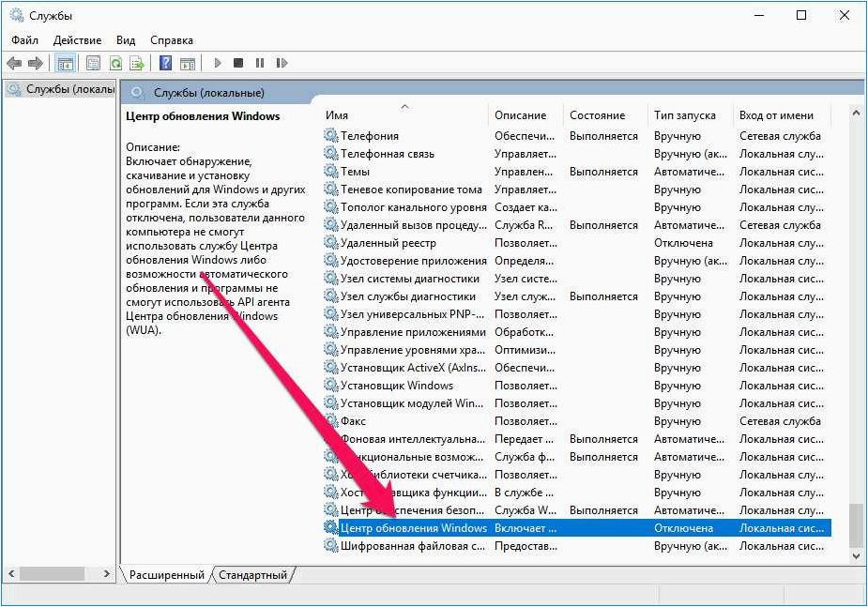Select the Центр обновления Windows service row
Viewport: 868px width, 607px height.
577,528
